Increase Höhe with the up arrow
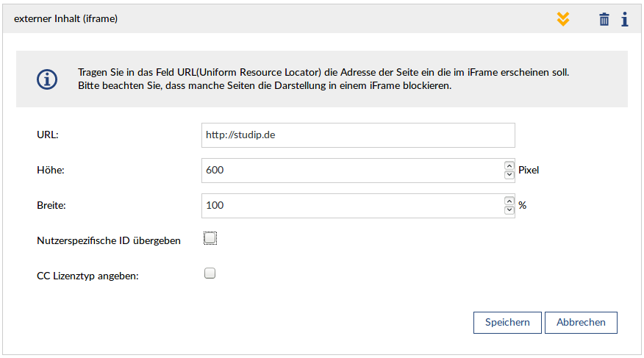The image size is (644, 358). pos(509,165)
